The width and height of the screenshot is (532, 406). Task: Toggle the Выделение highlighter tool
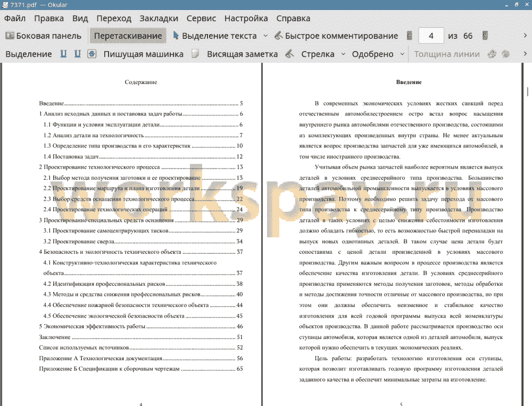29,54
